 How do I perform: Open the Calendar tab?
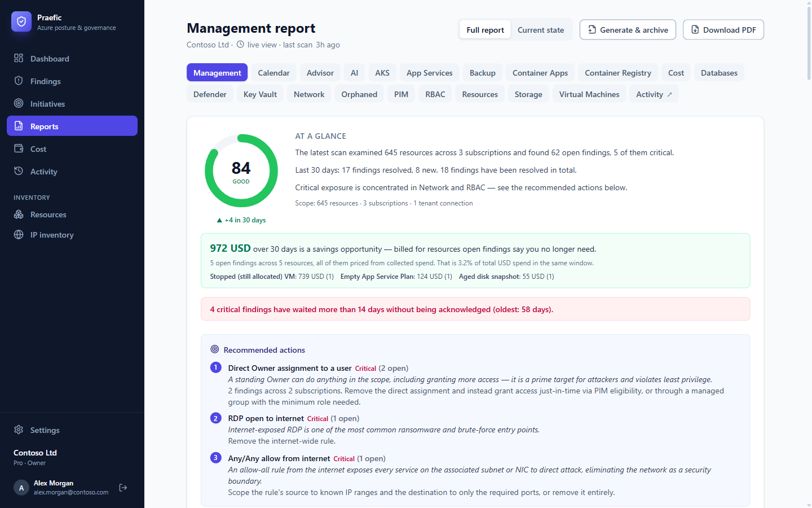(273, 73)
